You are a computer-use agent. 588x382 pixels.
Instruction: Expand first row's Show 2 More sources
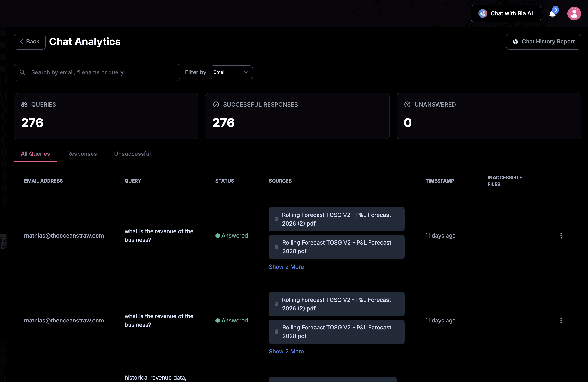pyautogui.click(x=286, y=267)
